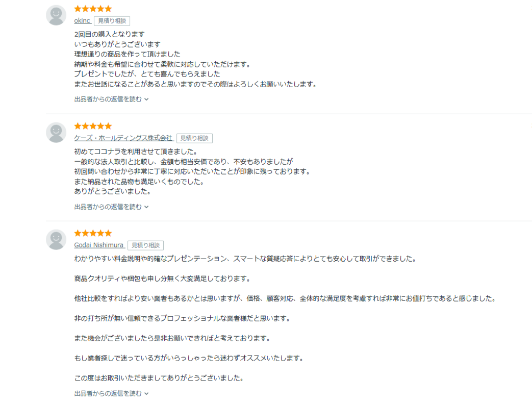Click the five-star rating above okinc
Viewport: 532px width, 404px height.
point(93,9)
